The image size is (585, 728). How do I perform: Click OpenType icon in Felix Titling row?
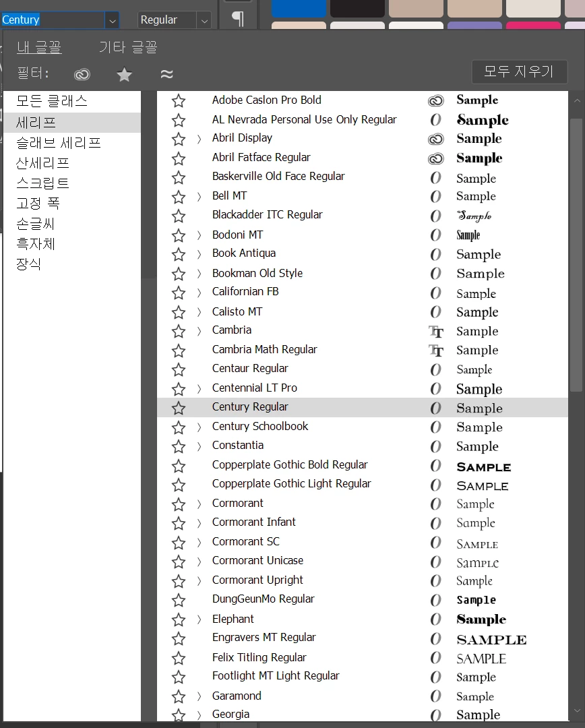(x=435, y=658)
